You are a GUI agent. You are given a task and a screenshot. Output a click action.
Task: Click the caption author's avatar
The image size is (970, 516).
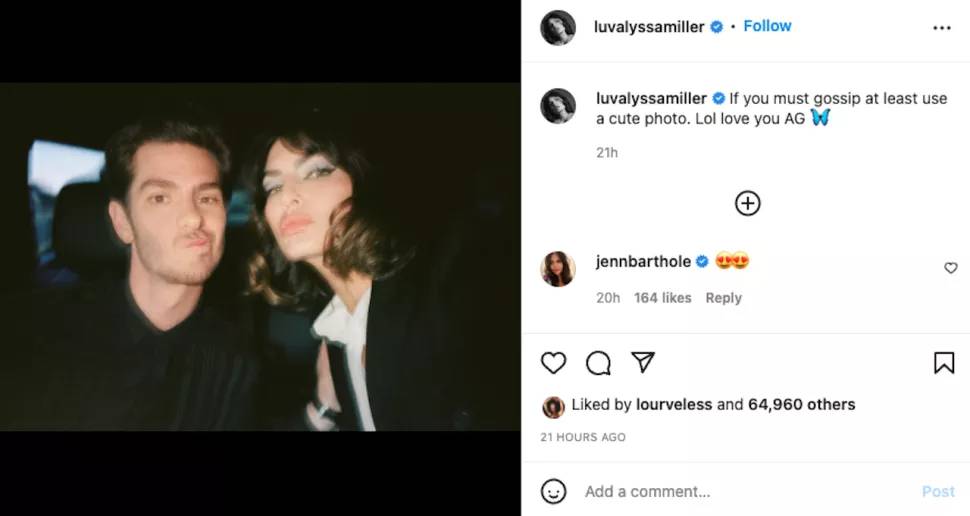558,106
